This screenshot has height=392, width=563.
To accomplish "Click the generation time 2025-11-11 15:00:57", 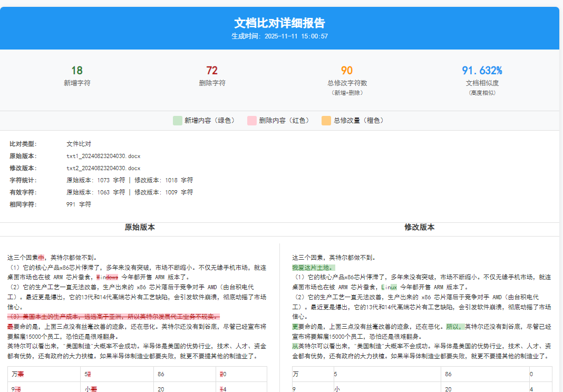I will point(296,36).
